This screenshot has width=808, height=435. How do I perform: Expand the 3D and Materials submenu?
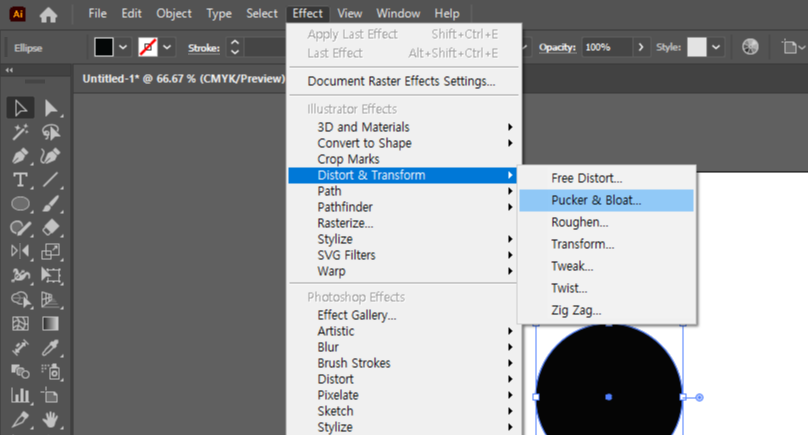pos(402,127)
